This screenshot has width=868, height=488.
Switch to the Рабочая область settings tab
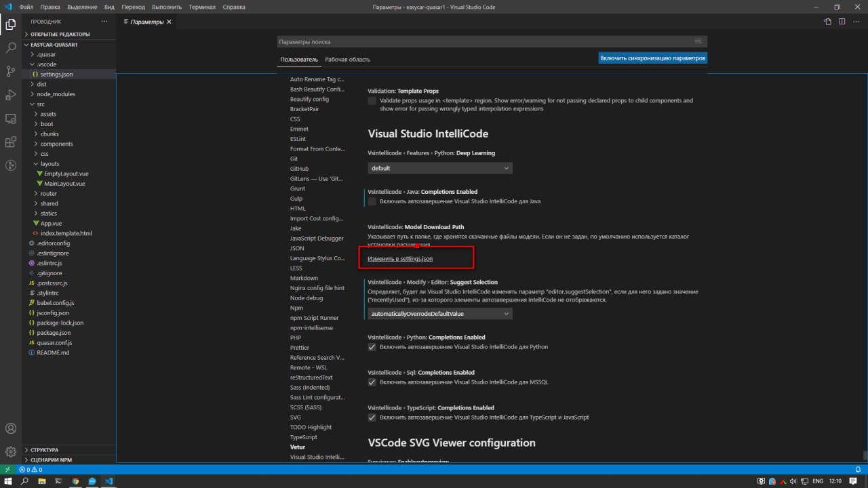click(347, 60)
